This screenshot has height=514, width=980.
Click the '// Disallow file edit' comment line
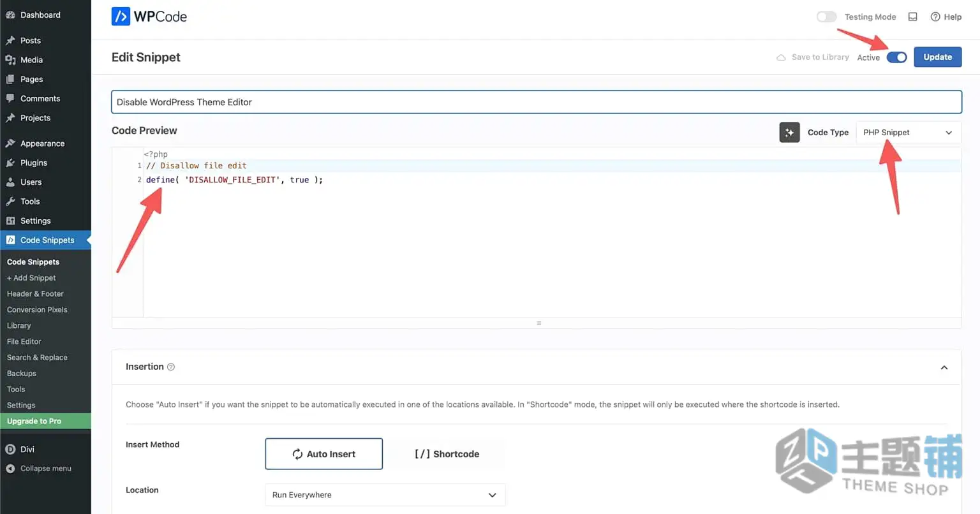coord(197,165)
